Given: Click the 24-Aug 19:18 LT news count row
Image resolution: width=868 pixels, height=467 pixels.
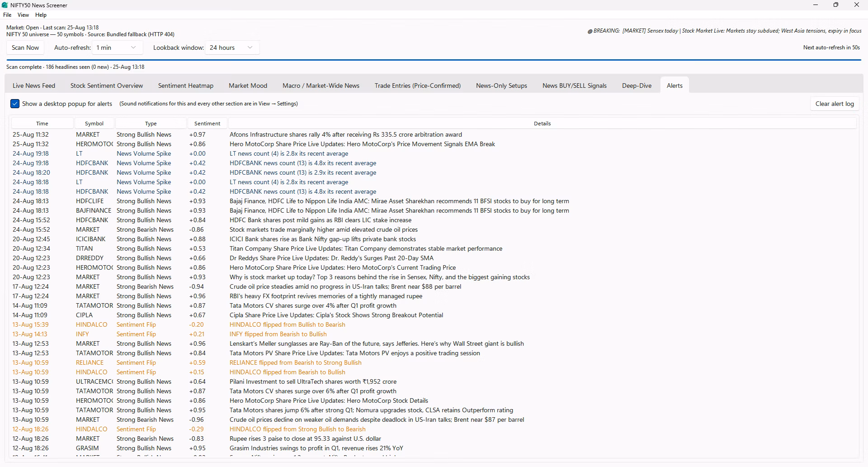Looking at the screenshot, I should (x=434, y=153).
